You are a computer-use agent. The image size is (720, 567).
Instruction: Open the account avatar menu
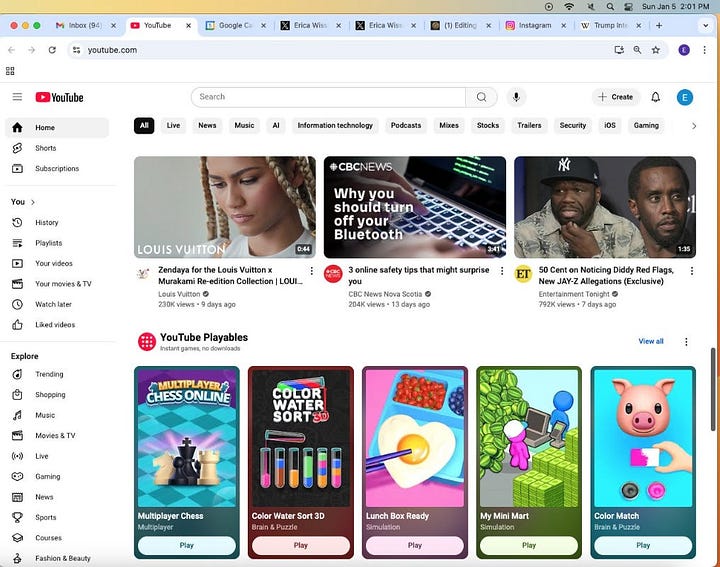(x=684, y=97)
